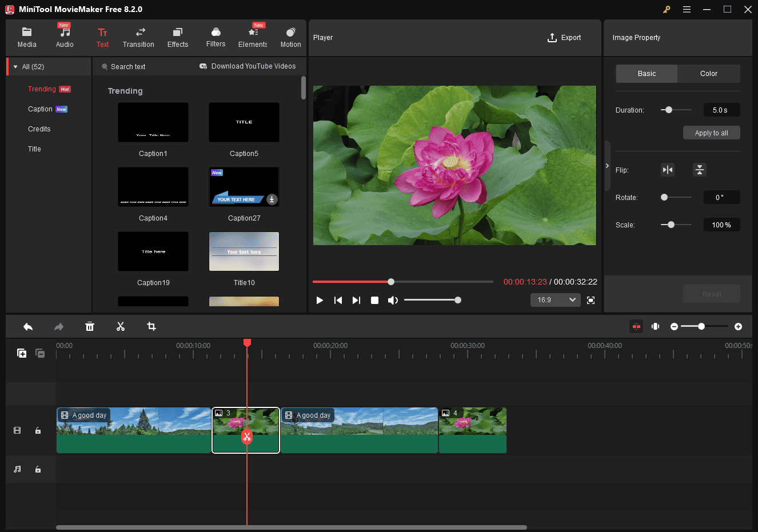The height and width of the screenshot is (532, 758).
Task: Open Download YouTube Videos link
Action: pos(248,66)
